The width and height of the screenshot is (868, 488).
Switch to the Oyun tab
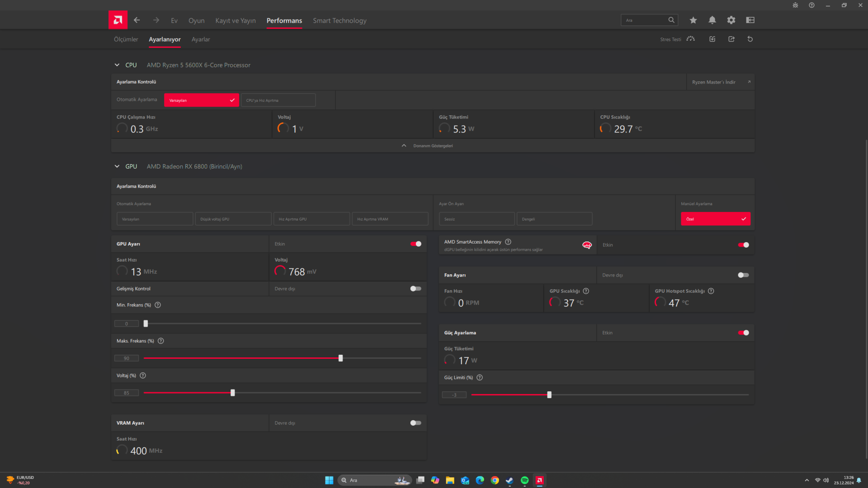click(196, 21)
